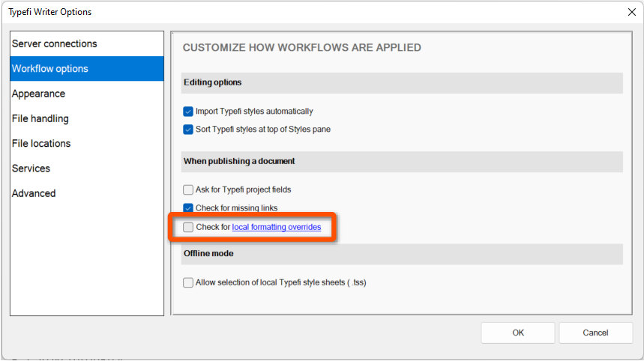Toggle Sort Typefi styles at top checkbox

coord(188,130)
